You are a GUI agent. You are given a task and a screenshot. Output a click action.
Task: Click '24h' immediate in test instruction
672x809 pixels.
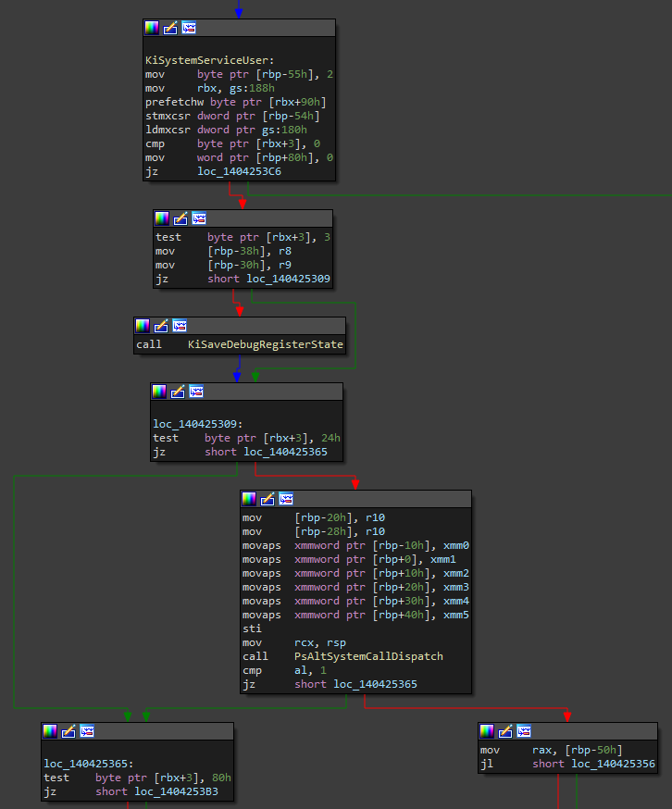330,438
